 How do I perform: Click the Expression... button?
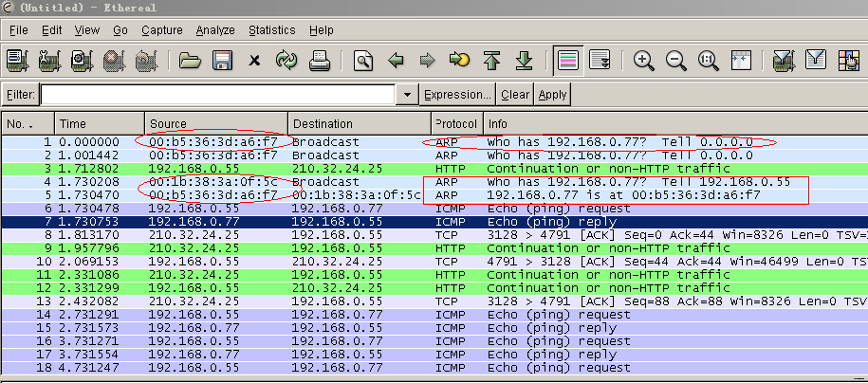(457, 95)
